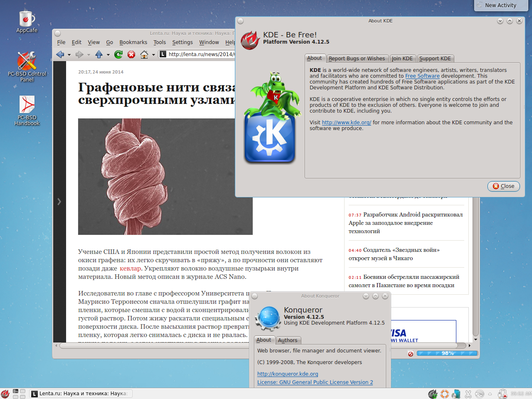Open the View menu in Konqueror
This screenshot has width=532, height=399.
coord(94,42)
